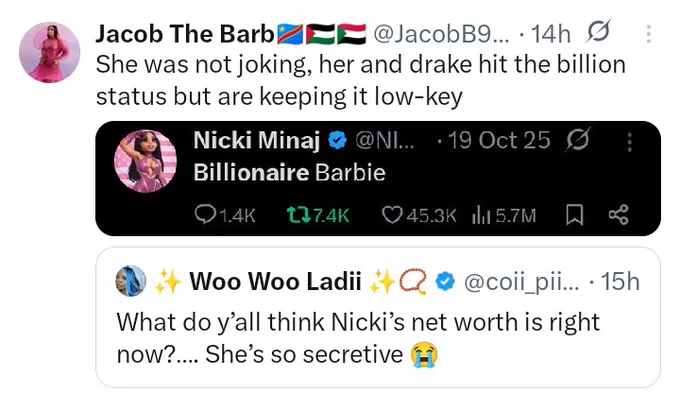
Task: Share the Billionaire Barbie tweet
Action: pos(618,215)
